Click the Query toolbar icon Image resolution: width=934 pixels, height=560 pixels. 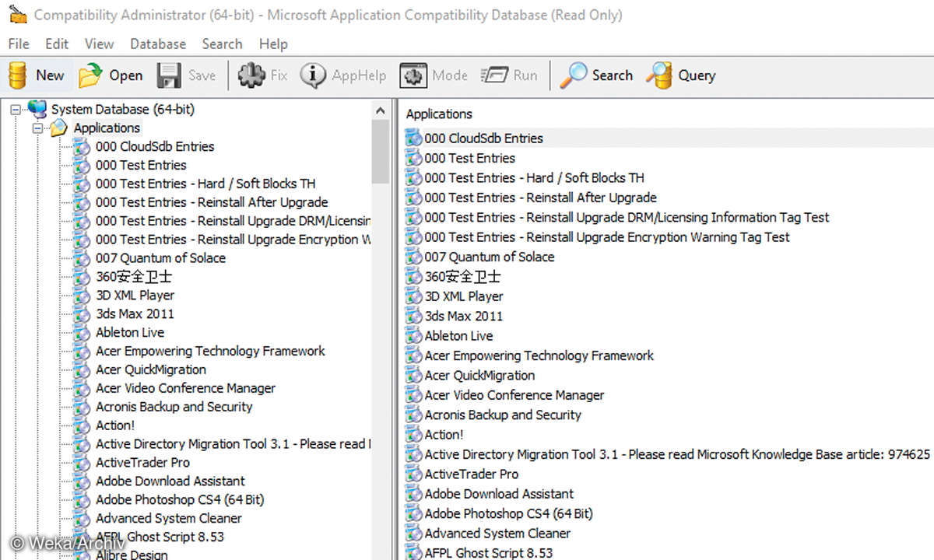pos(659,75)
